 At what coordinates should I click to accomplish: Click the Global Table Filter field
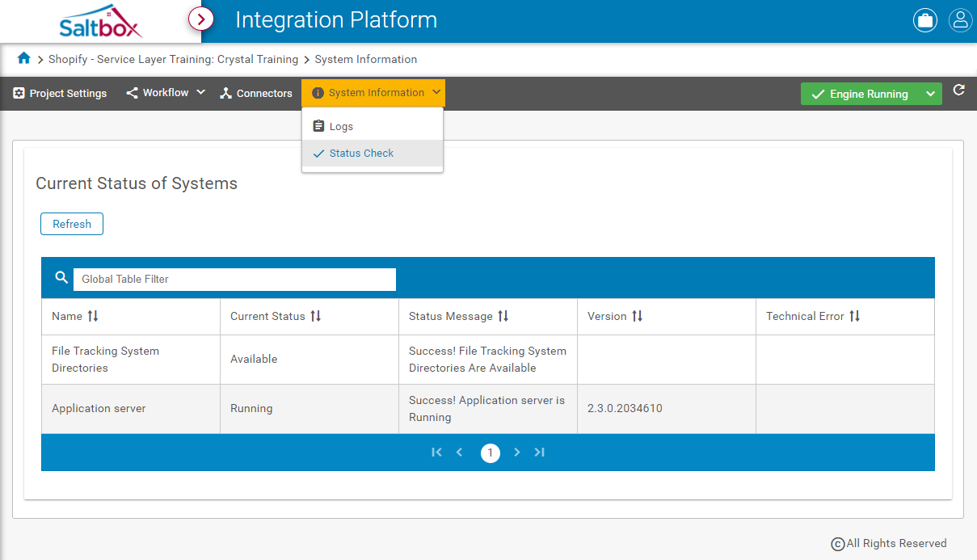pyautogui.click(x=234, y=279)
